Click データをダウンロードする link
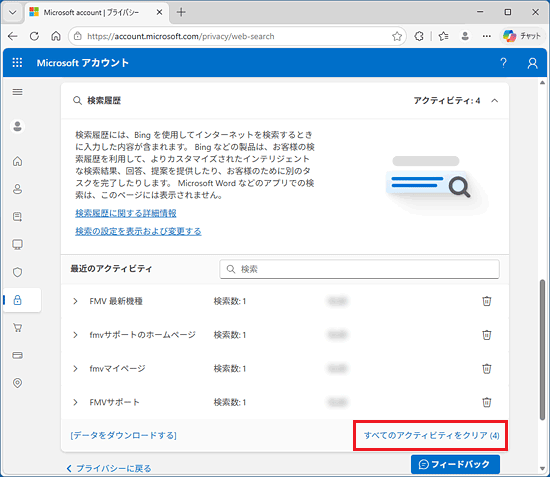550x477 pixels. tap(123, 436)
